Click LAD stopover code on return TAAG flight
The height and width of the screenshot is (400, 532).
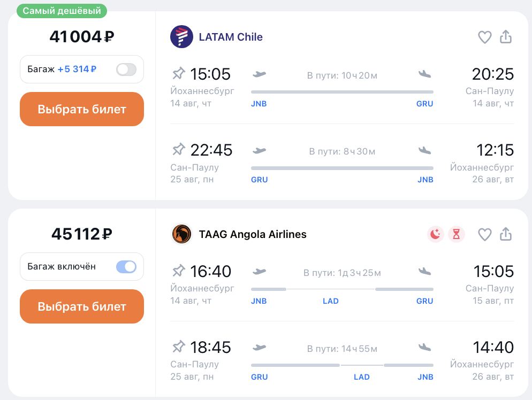pos(362,377)
